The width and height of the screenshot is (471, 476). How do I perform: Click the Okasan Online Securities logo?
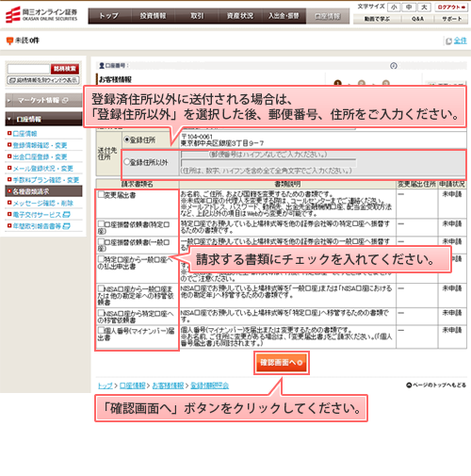tap(41, 15)
